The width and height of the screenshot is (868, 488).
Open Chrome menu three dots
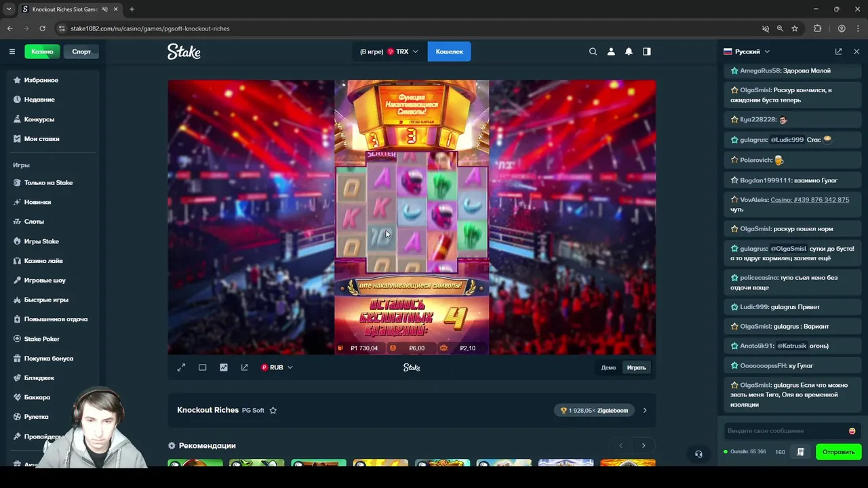click(x=858, y=28)
